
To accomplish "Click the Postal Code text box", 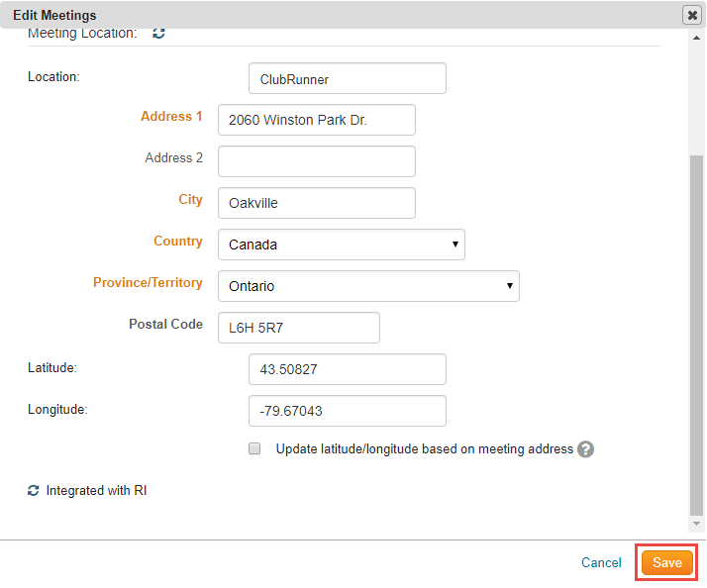I will [x=298, y=328].
